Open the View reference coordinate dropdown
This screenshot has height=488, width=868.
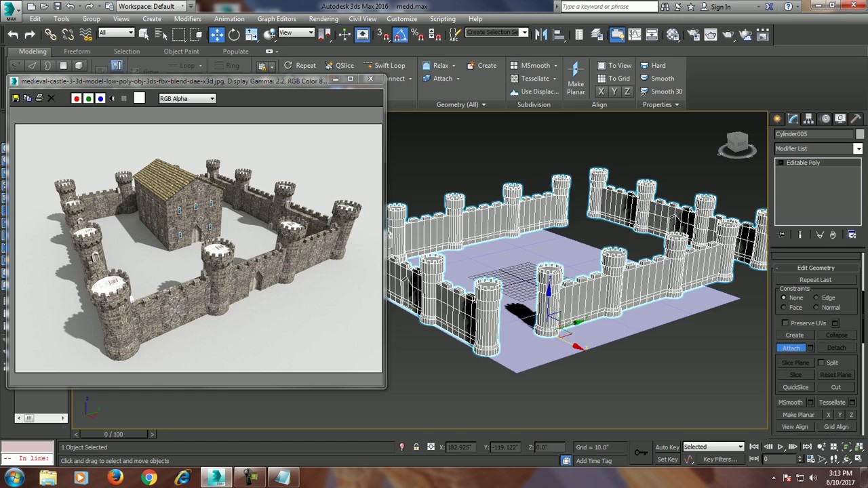[296, 33]
